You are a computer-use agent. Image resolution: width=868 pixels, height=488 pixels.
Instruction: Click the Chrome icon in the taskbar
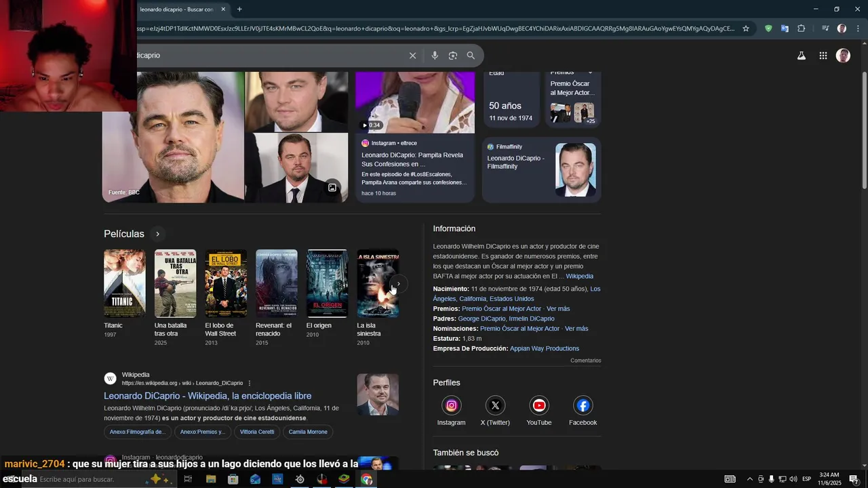(x=367, y=479)
